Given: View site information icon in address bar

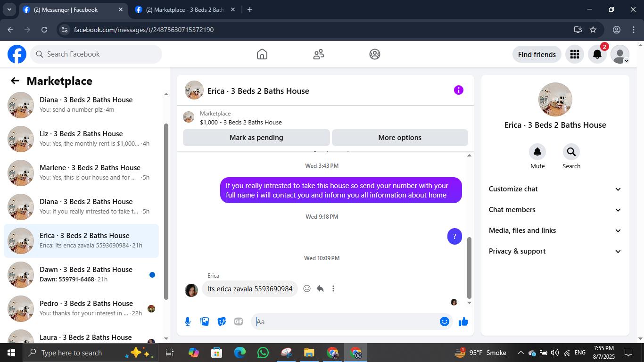Looking at the screenshot, I should click(x=65, y=30).
